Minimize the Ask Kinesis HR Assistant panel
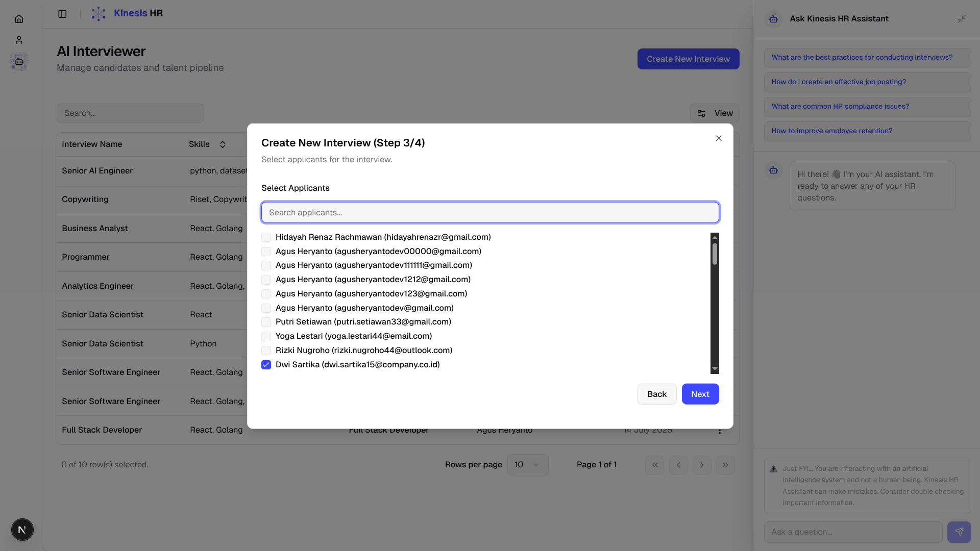980x551 pixels. 962,19
